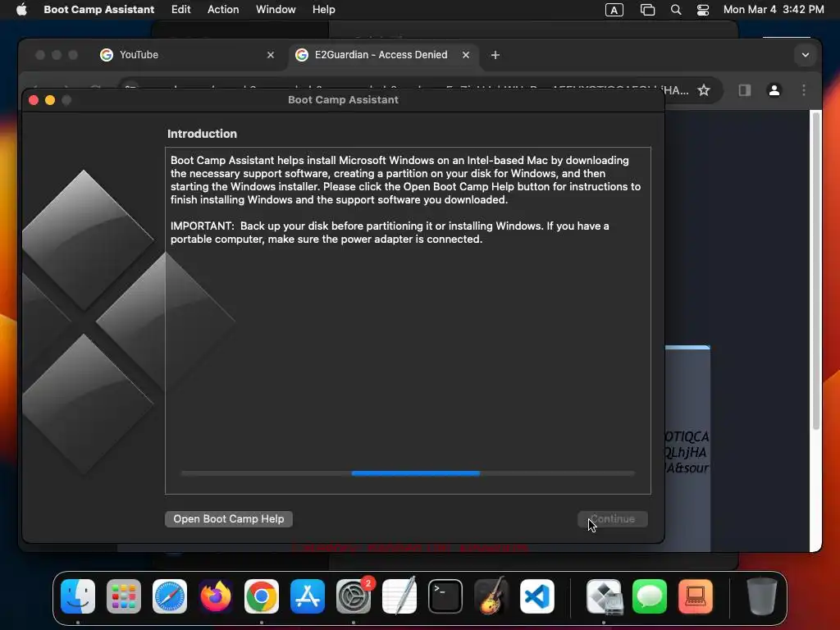Open Spotlight search icon
840x630 pixels.
tap(676, 10)
